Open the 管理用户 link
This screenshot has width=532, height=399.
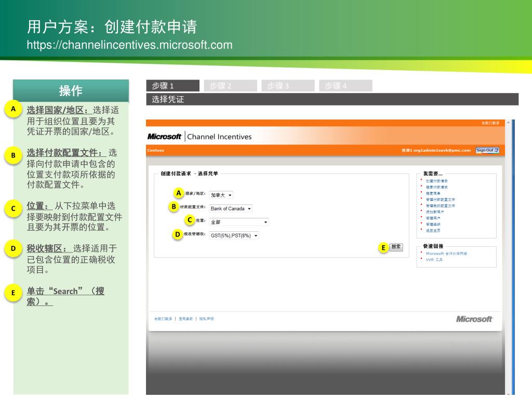[433, 218]
